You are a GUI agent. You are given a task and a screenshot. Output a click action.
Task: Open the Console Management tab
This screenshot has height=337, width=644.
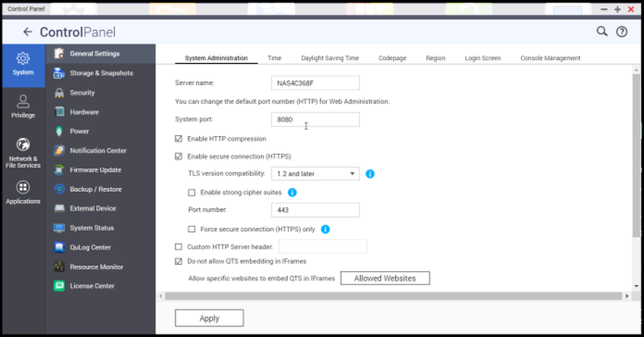(550, 58)
